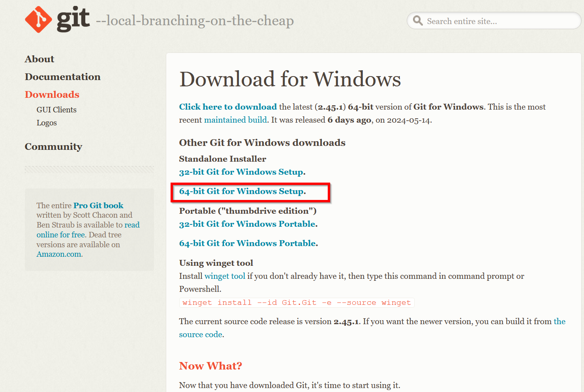Click the Now What? heading
This screenshot has height=392, width=584.
pyautogui.click(x=210, y=366)
